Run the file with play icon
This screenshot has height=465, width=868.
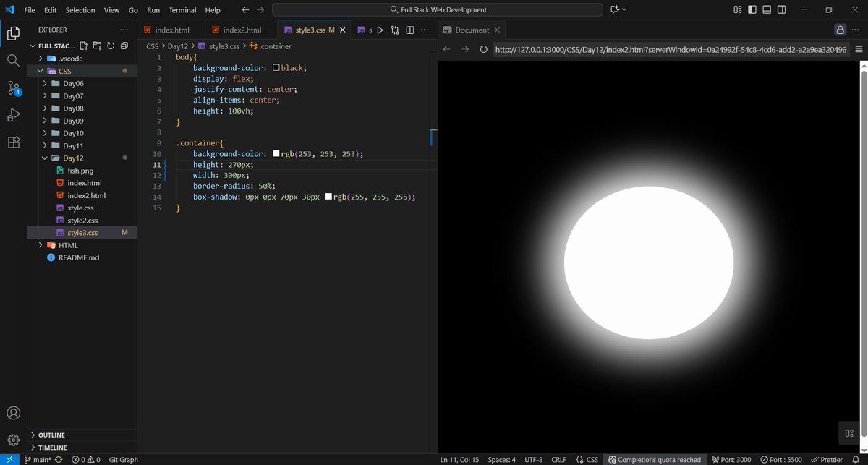(x=380, y=30)
